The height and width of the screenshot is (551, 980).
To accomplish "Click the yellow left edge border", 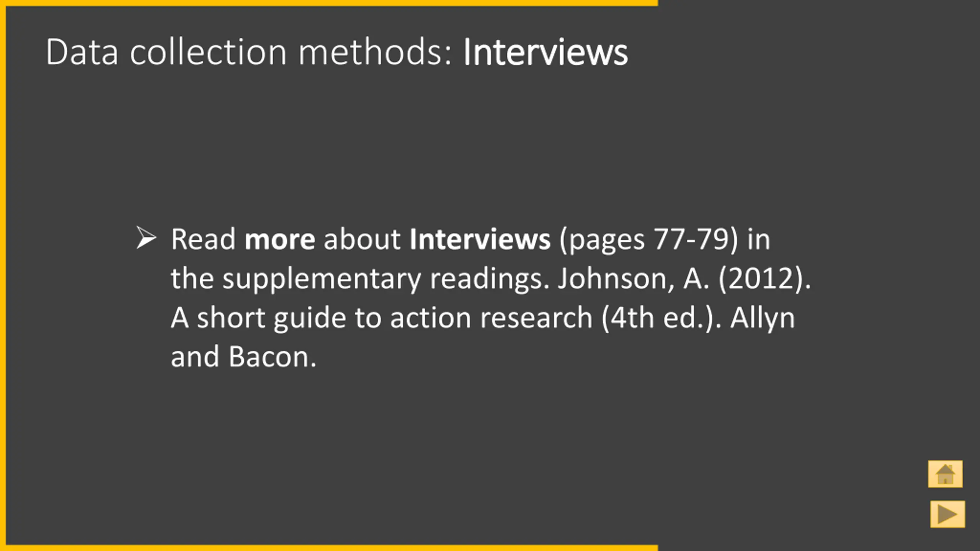I will click(x=3, y=275).
